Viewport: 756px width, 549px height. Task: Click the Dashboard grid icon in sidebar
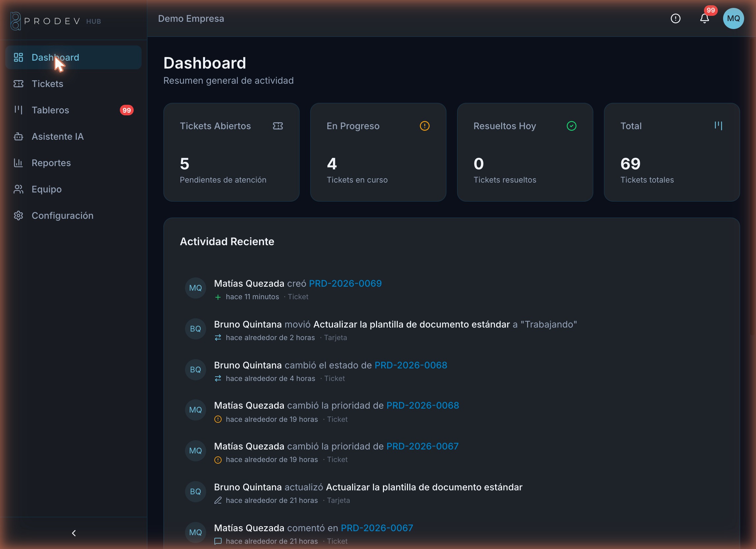point(18,57)
